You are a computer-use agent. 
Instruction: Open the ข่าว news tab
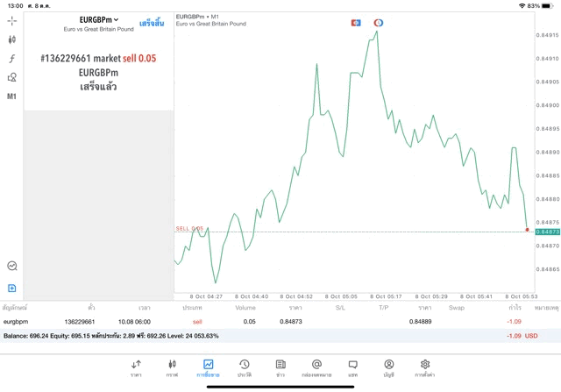tap(280, 367)
